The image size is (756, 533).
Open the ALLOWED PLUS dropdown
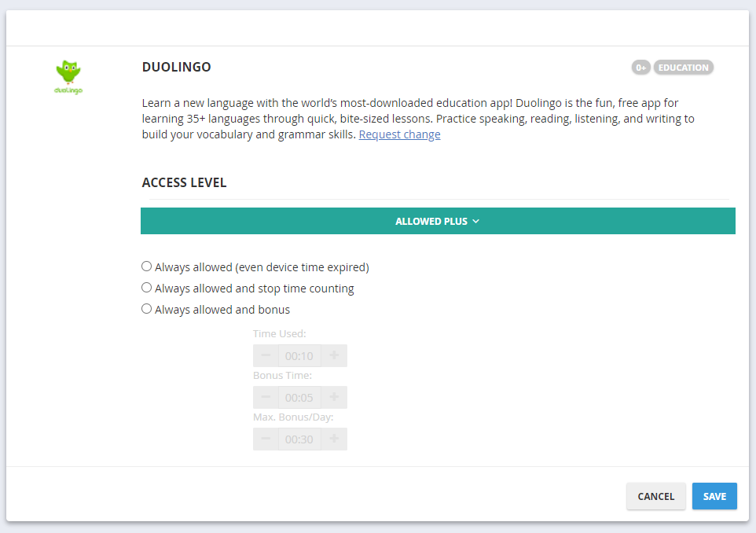pos(438,221)
